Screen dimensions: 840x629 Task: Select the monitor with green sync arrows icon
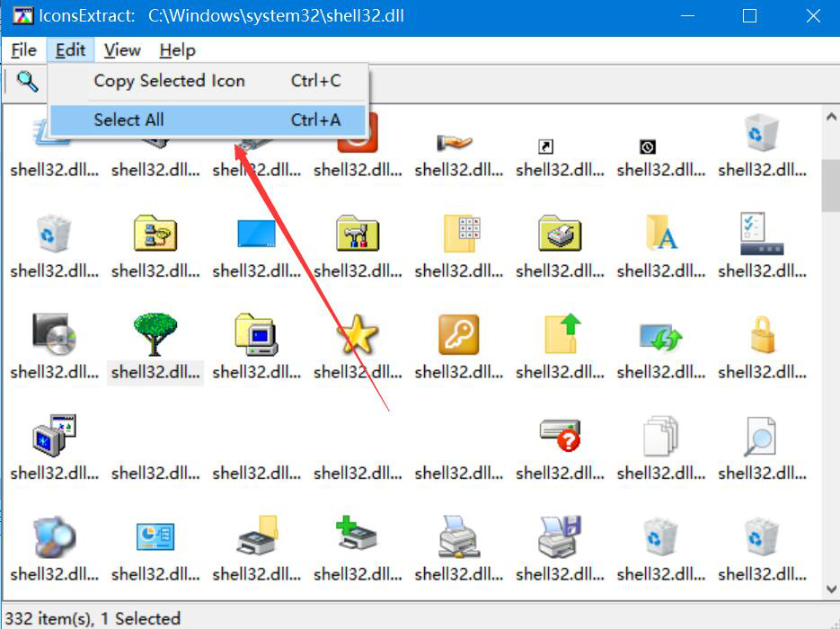[x=661, y=336]
